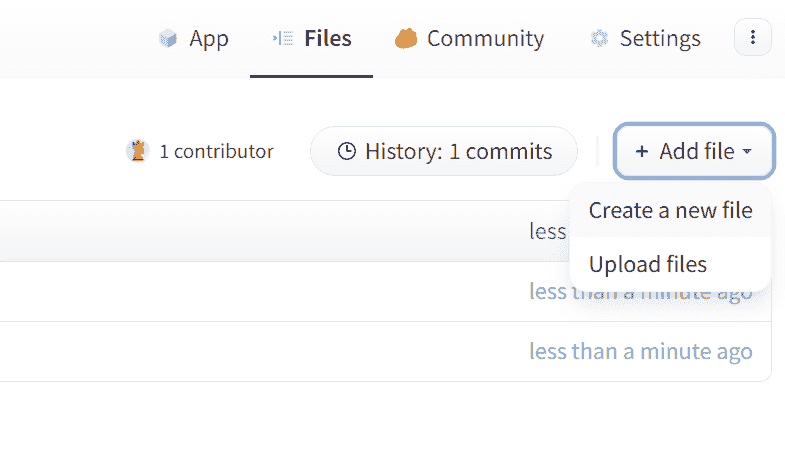
Task: View History: 1 commits
Action: [458, 152]
